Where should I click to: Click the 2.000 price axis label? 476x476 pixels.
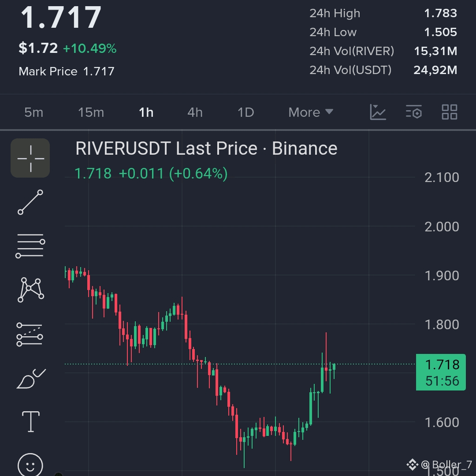click(x=442, y=227)
